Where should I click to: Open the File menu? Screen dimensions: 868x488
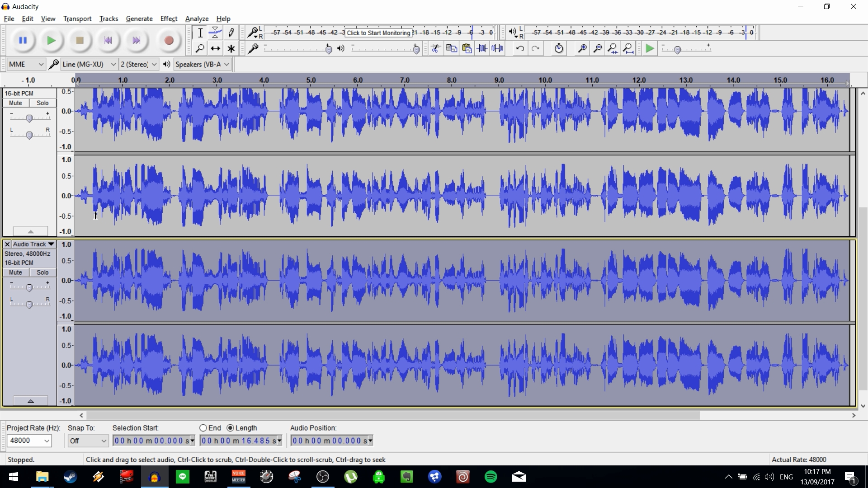point(9,19)
